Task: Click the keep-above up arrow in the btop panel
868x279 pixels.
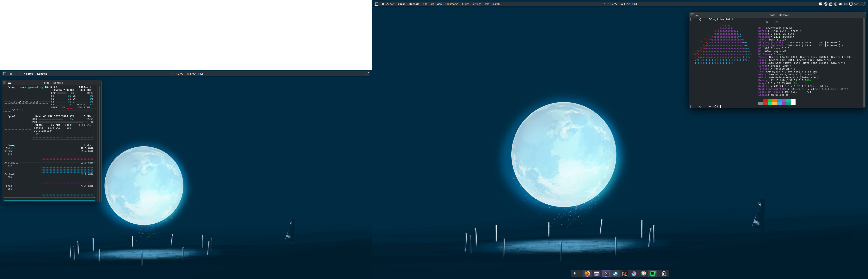Action: click(15, 74)
